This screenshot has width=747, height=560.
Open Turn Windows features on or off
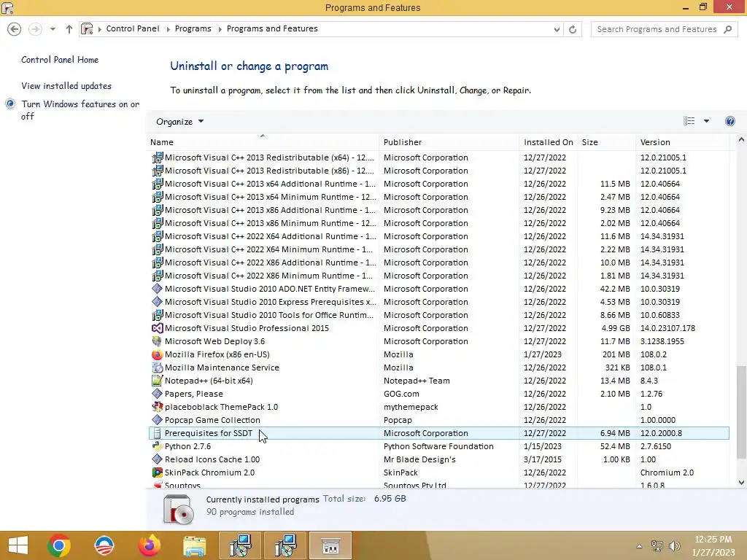80,110
